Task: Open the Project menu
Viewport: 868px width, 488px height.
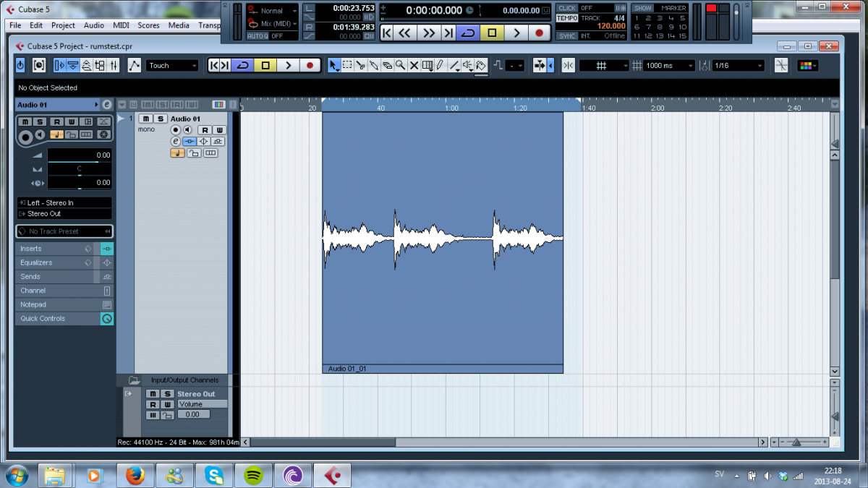Action: [63, 25]
